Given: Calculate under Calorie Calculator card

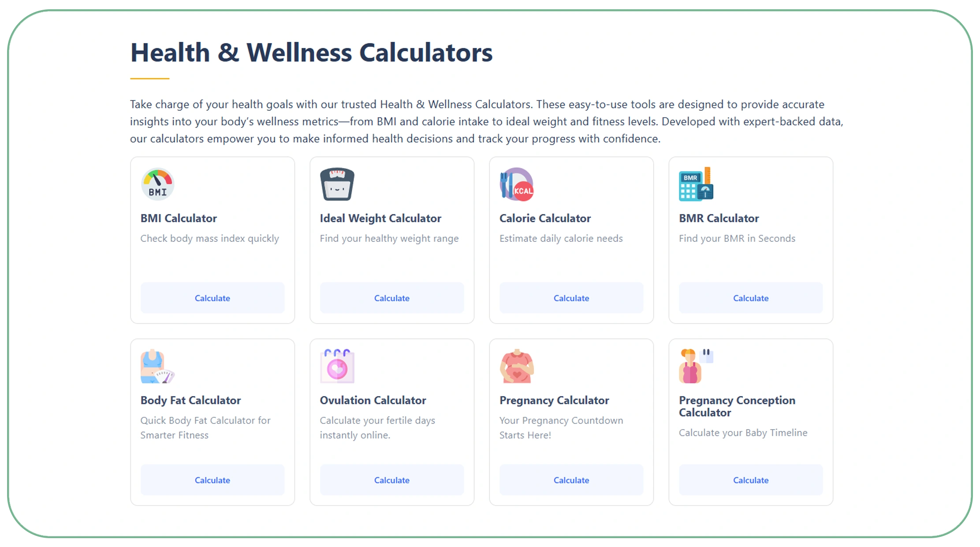Looking at the screenshot, I should 571,298.
